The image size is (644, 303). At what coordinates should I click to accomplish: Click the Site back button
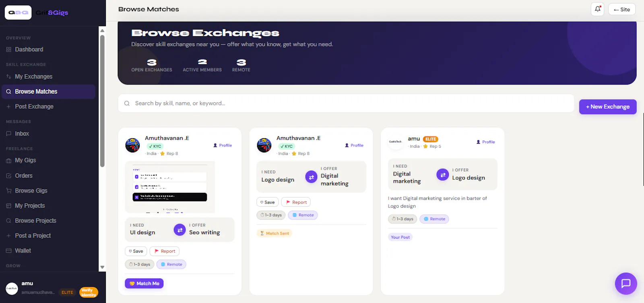tap(622, 9)
